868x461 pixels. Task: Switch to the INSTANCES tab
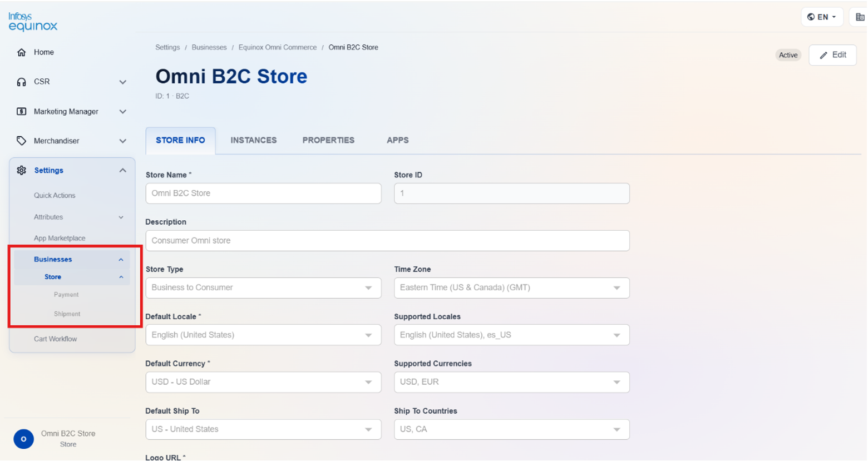pyautogui.click(x=253, y=140)
